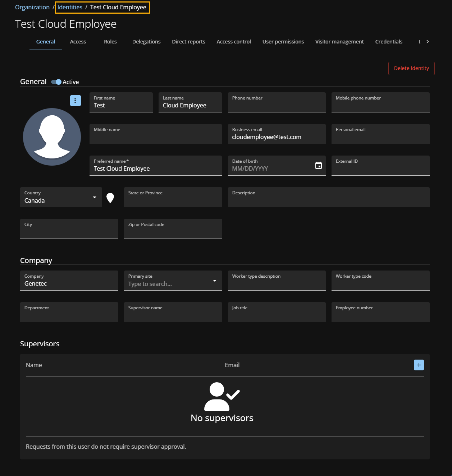Open the Delegations tab
The height and width of the screenshot is (476, 452).
pos(146,42)
